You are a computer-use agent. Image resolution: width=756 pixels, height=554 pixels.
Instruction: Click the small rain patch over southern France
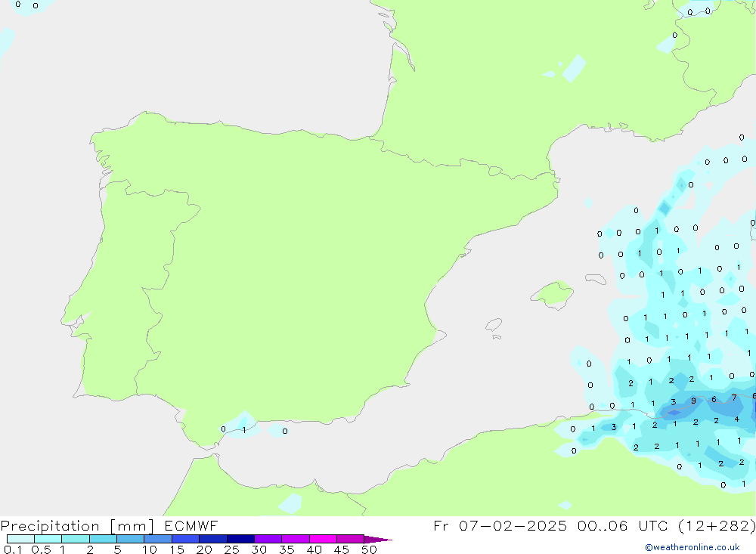(x=575, y=68)
